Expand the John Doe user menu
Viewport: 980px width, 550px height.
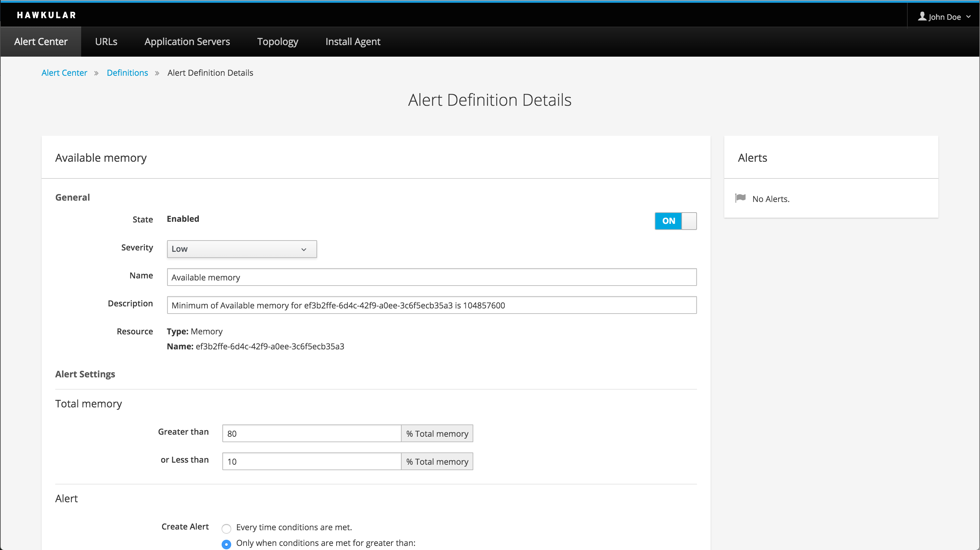[x=945, y=17]
